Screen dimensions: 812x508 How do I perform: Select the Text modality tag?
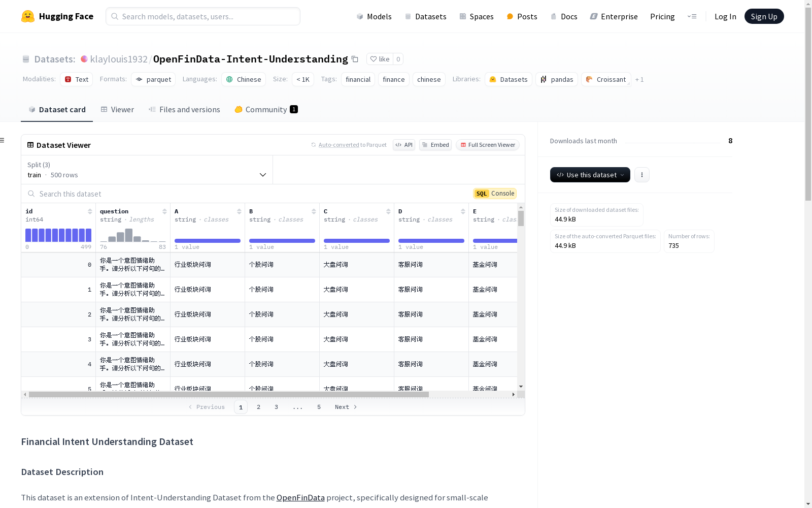pos(77,79)
